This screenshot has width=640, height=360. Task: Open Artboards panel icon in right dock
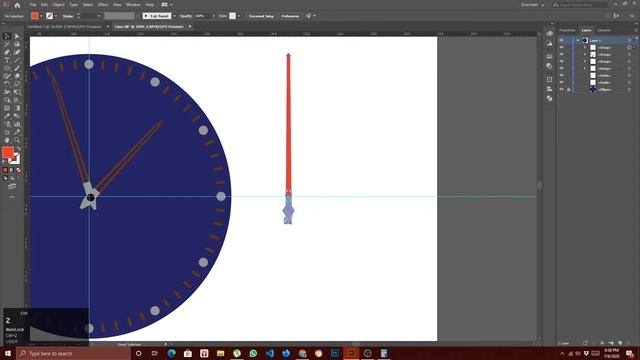pos(549,79)
